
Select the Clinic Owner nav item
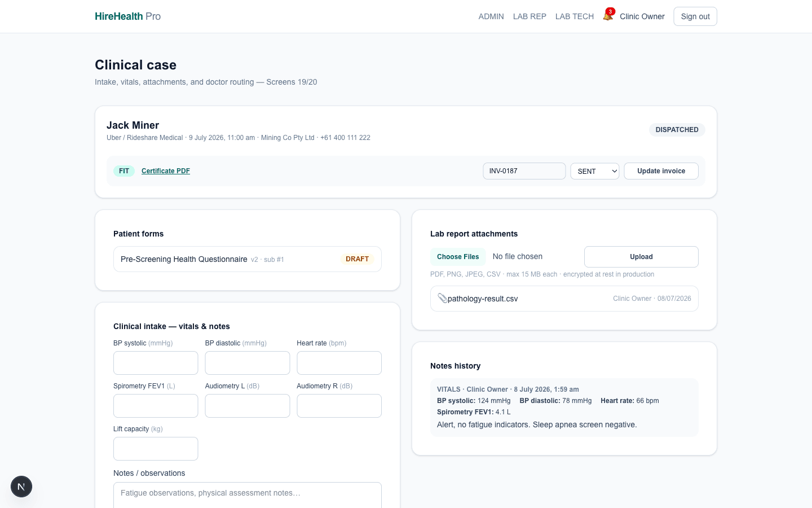pos(642,16)
